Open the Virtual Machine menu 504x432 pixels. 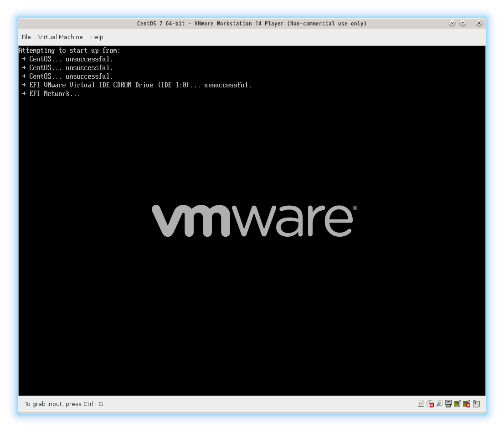tap(61, 37)
